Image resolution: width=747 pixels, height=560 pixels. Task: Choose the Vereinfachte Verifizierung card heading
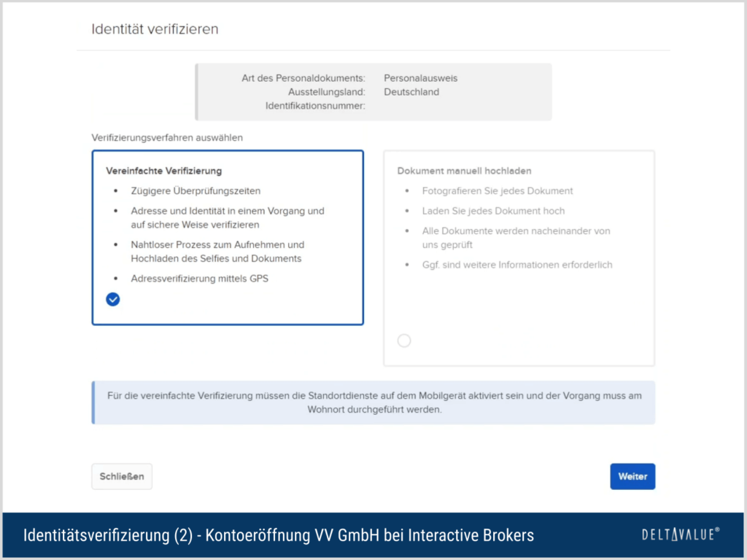[164, 171]
